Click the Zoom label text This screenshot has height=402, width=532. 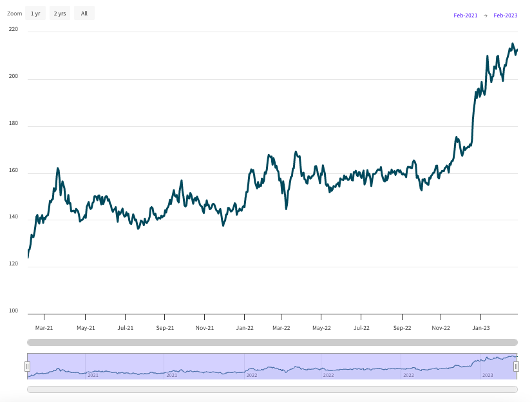pyautogui.click(x=14, y=14)
